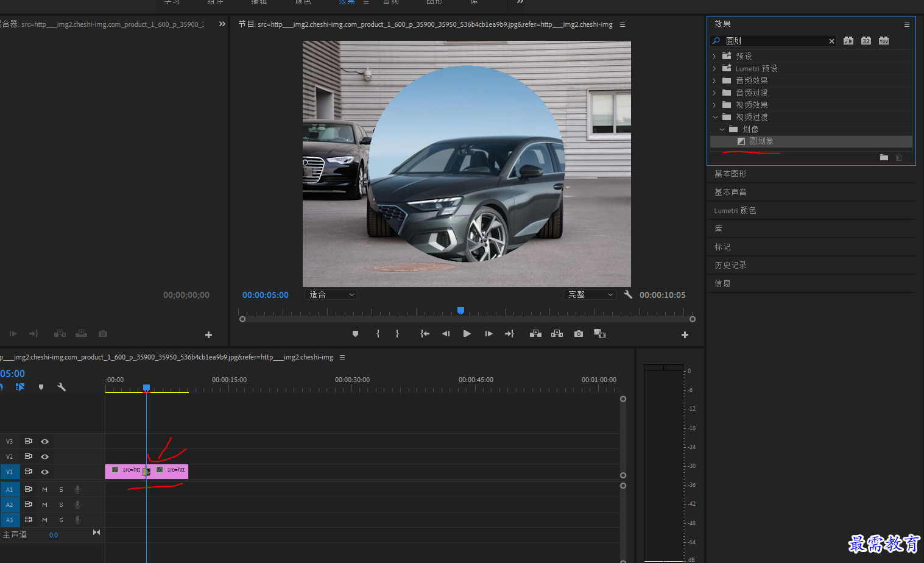This screenshot has width=924, height=563.
Task: Mute audio track A1
Action: [44, 489]
